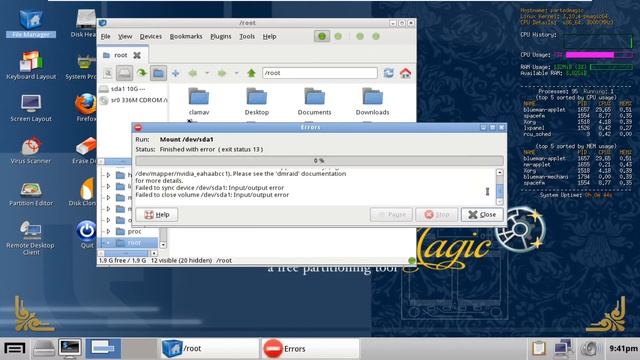Click Close button in Errors dialog
The image size is (640, 360).
[482, 215]
